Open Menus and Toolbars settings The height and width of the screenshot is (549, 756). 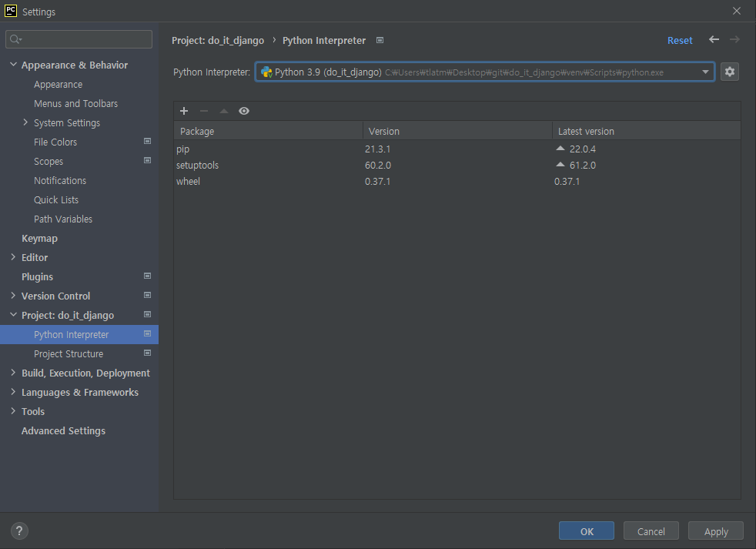(x=75, y=104)
